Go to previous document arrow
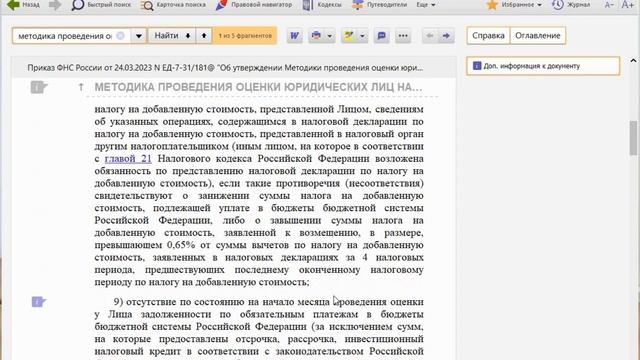The width and height of the screenshot is (640, 360). click(430, 36)
